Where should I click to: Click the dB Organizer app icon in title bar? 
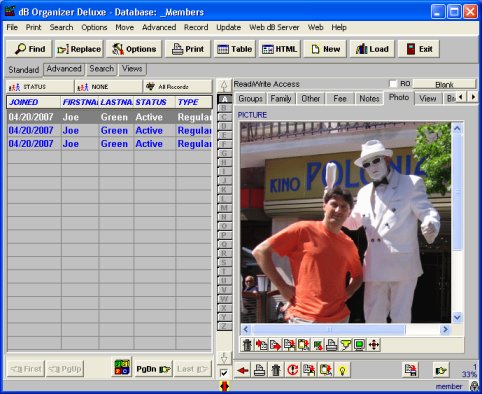[10, 12]
